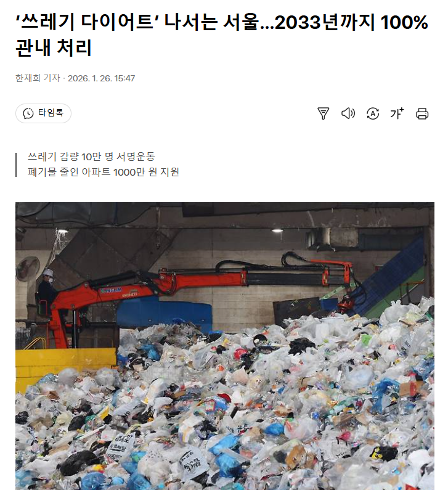
Task: Open the article summary funnel icon
Action: pos(323,113)
